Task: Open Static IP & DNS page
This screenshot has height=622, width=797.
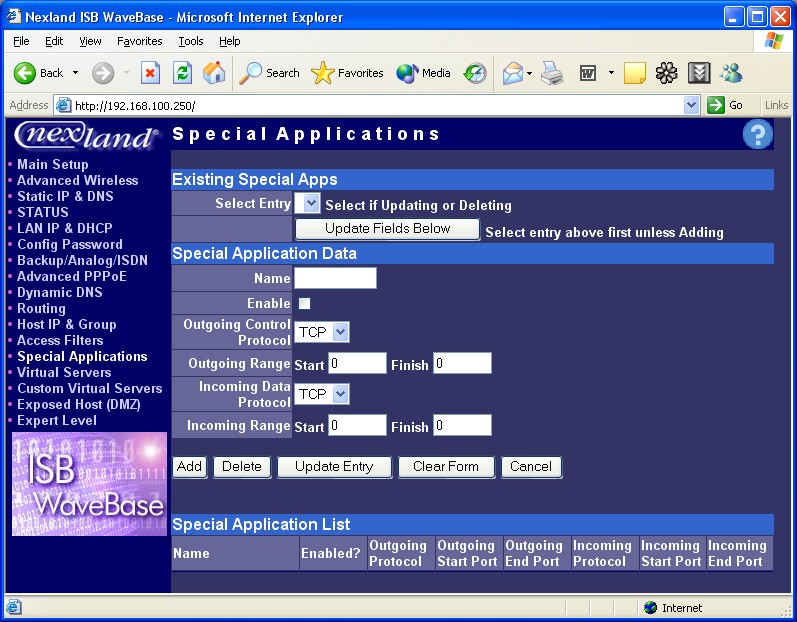Action: coord(66,196)
